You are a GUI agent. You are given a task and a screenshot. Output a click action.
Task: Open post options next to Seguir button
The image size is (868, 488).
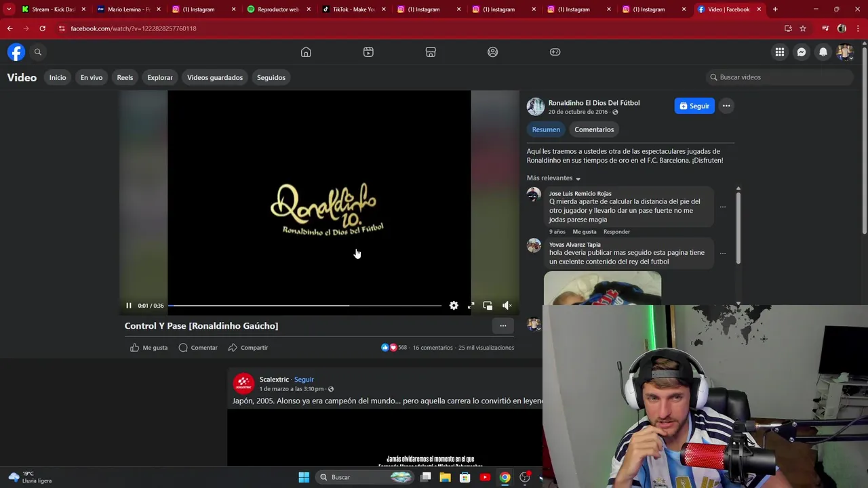(726, 106)
